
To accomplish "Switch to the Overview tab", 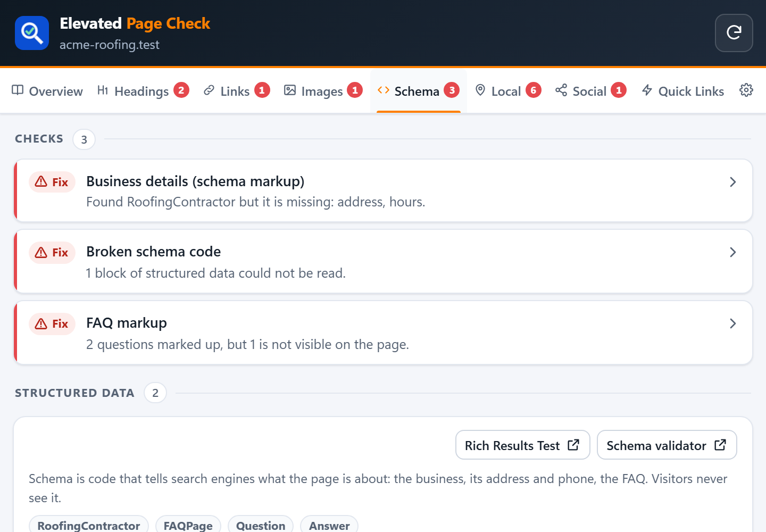I will 47,91.
